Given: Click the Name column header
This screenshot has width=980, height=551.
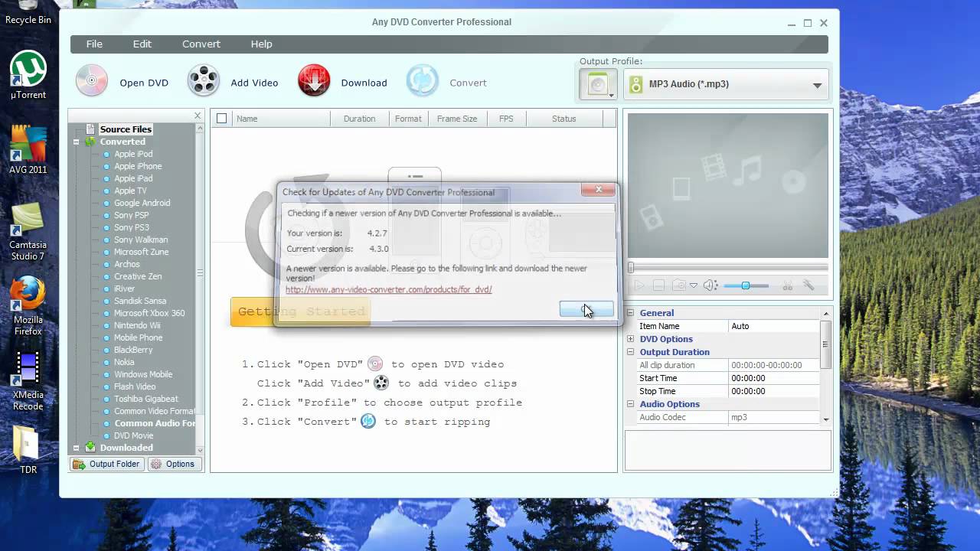Looking at the screenshot, I should point(281,119).
